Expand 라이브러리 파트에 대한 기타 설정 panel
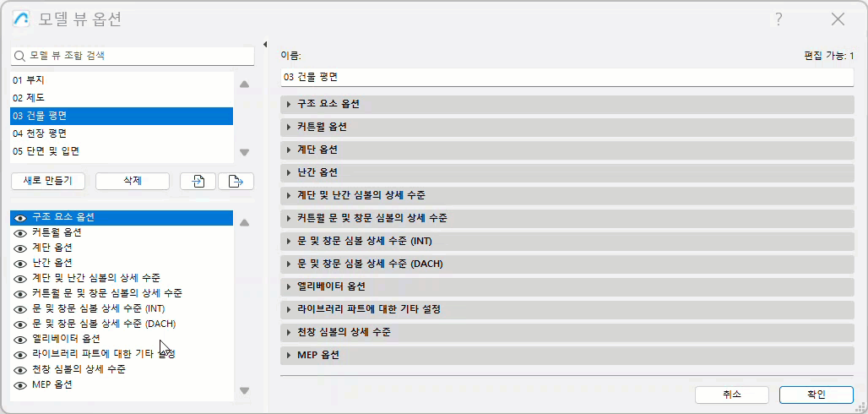 tap(567, 309)
